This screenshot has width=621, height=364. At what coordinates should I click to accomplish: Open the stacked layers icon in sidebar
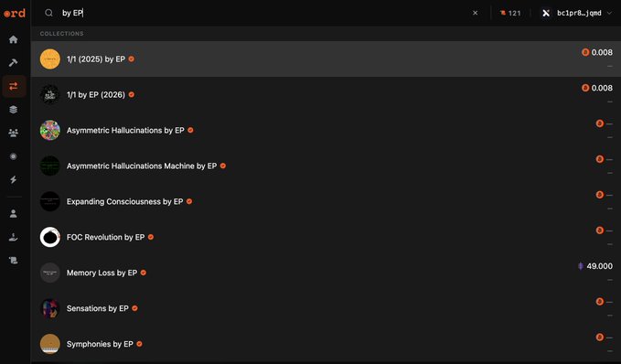[14, 110]
